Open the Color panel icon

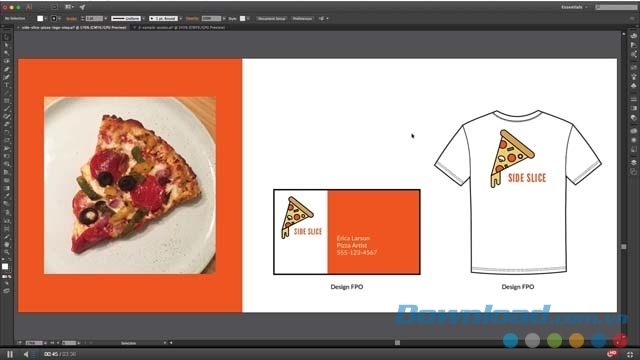point(633,36)
